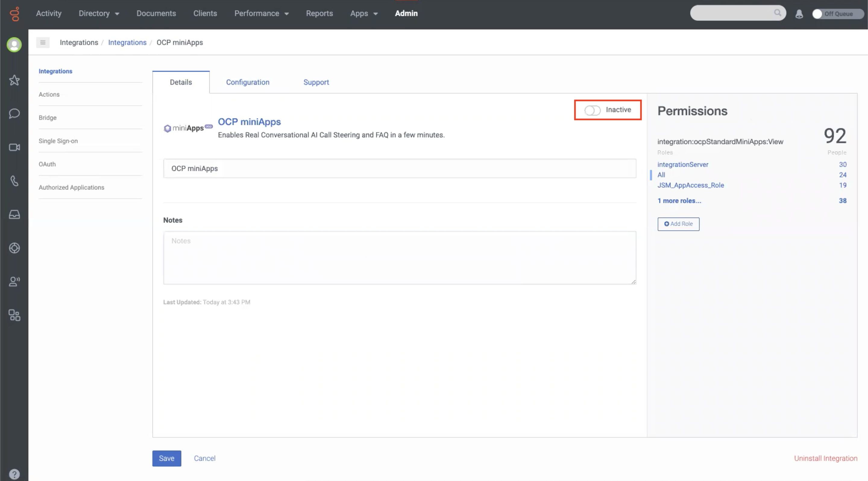Click the search magnifier icon
Viewport: 868px width, 481px height.
click(777, 13)
